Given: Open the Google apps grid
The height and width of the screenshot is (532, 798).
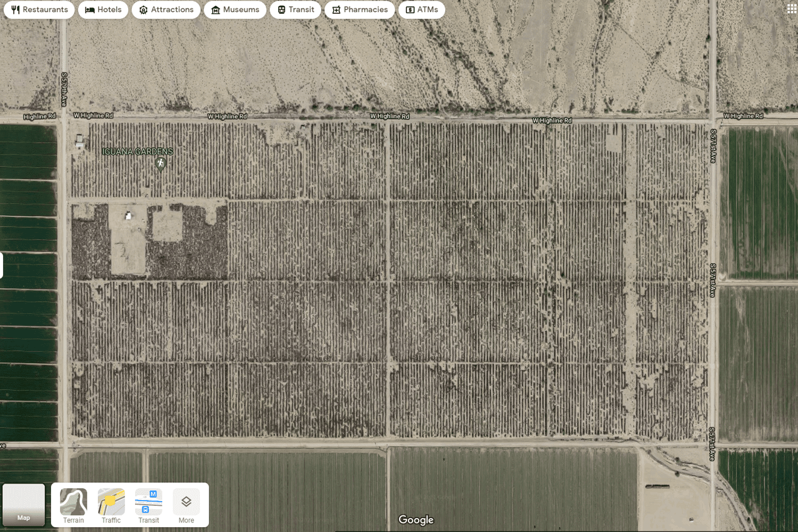Looking at the screenshot, I should tap(792, 9).
